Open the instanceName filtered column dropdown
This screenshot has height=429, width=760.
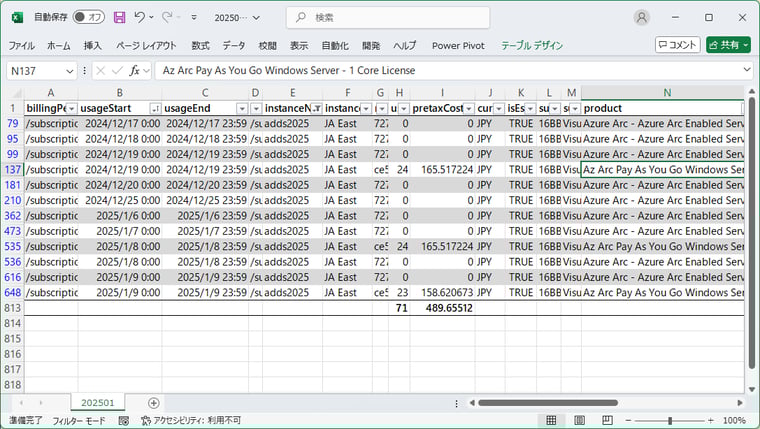316,109
